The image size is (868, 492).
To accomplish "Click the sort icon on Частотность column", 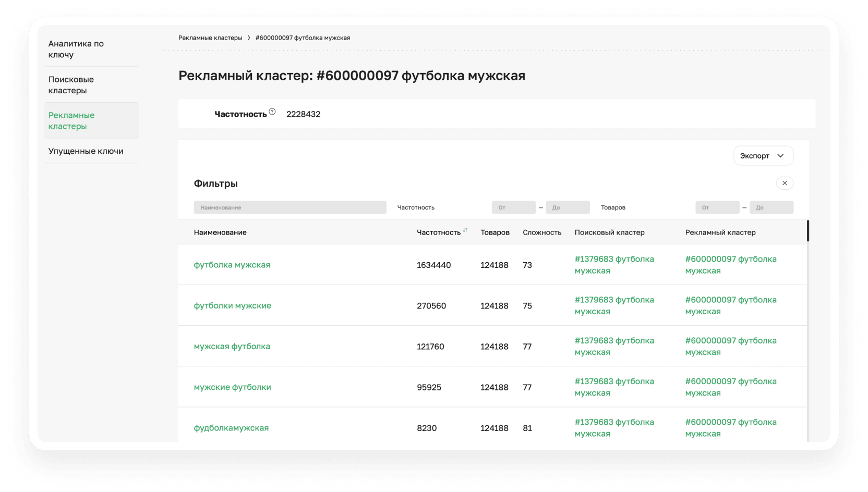I will (465, 230).
